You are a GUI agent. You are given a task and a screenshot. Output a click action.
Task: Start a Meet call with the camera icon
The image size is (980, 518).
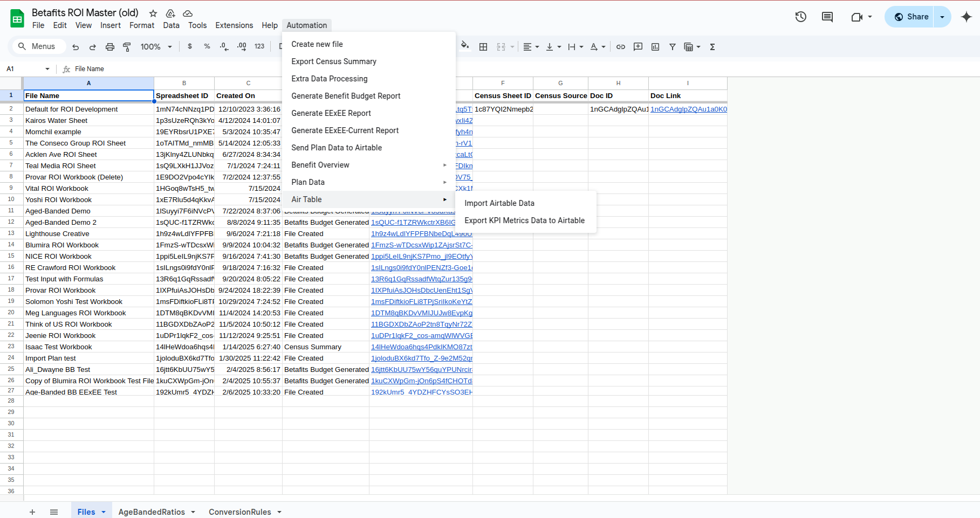[857, 17]
